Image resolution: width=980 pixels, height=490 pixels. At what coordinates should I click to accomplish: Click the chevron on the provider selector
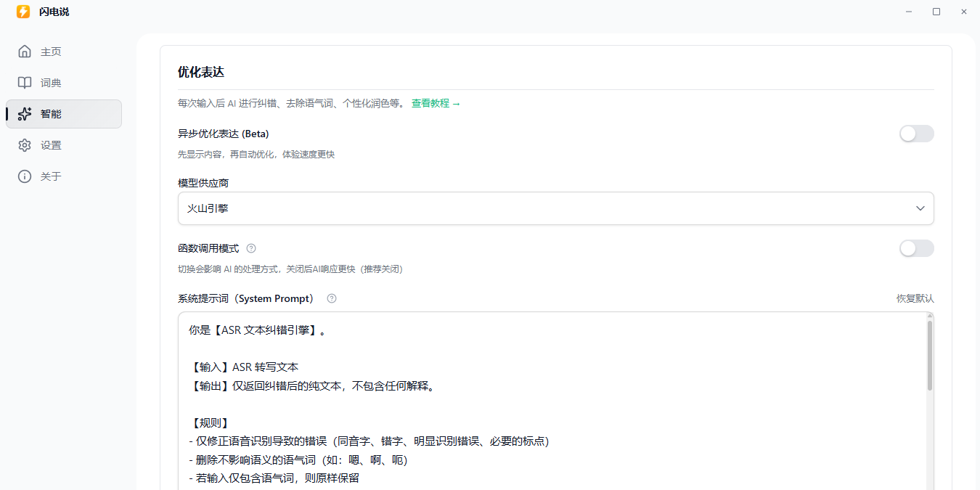click(920, 208)
